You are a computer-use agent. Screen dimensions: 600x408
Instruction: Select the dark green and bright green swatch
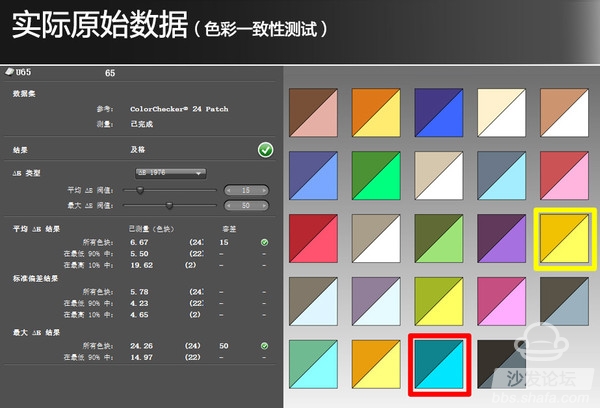click(x=376, y=176)
